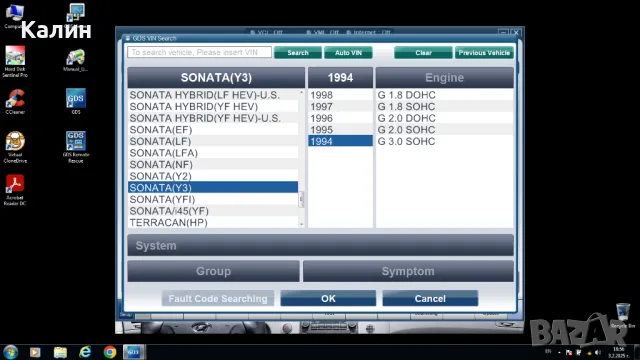
Task: Select SONATA/i45(YF) in the model list
Action: coord(213,211)
